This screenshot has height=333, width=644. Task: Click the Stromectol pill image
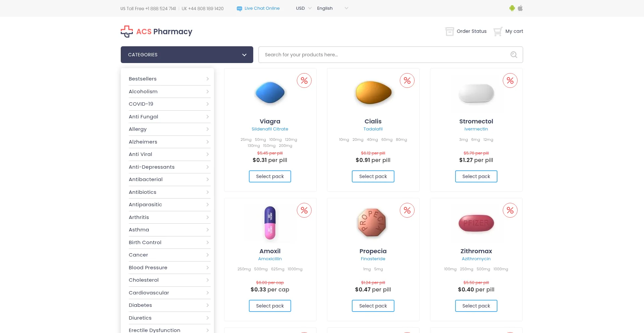point(476,93)
